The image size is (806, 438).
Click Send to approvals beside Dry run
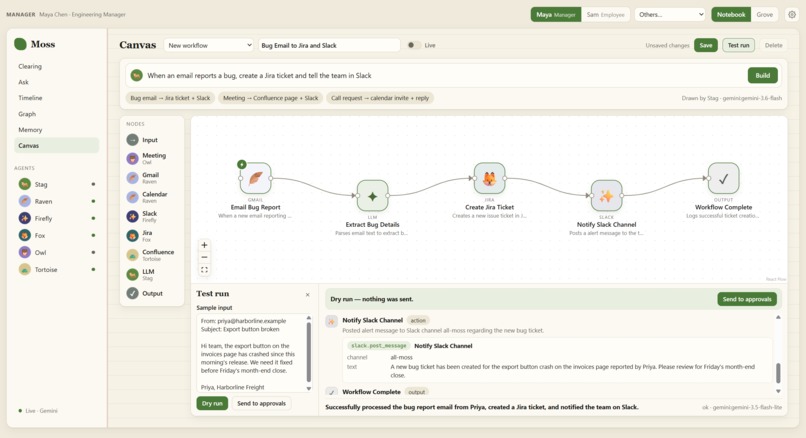[261, 404]
